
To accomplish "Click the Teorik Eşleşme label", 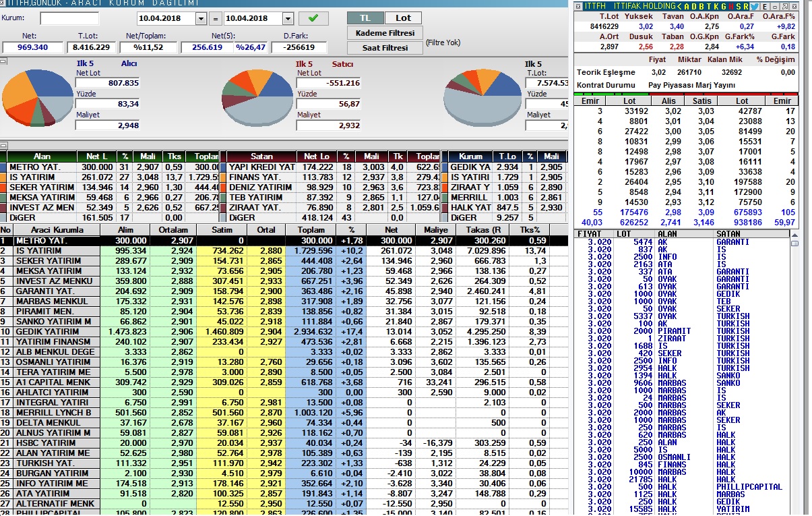I will (x=606, y=72).
